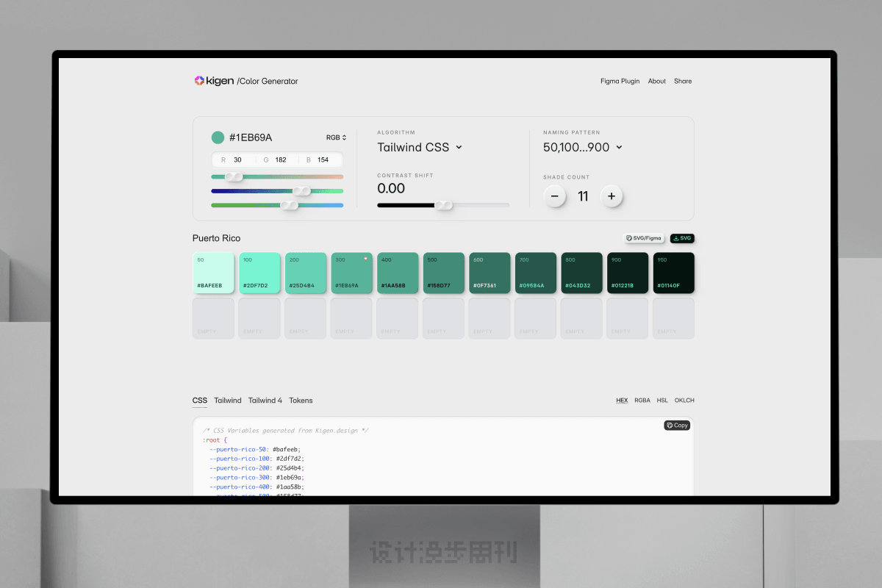This screenshot has height=588, width=882.
Task: Switch to the Tailwind 4 tab
Action: [x=265, y=401]
